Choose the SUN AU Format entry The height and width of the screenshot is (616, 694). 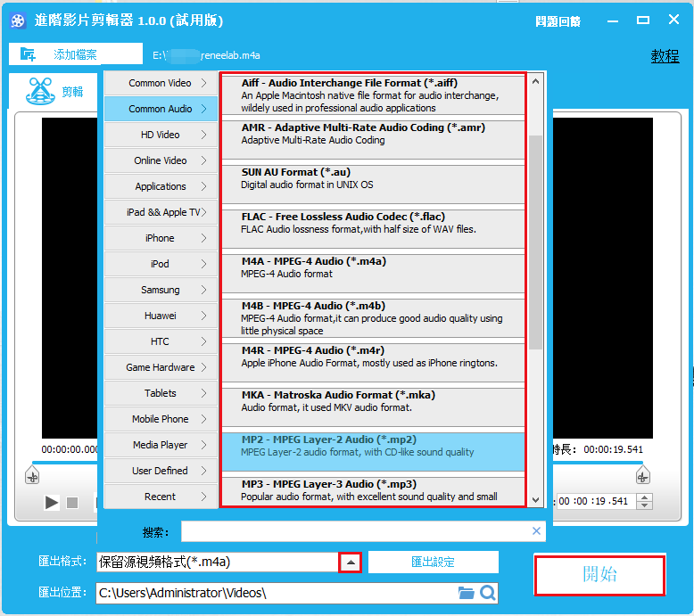[373, 185]
